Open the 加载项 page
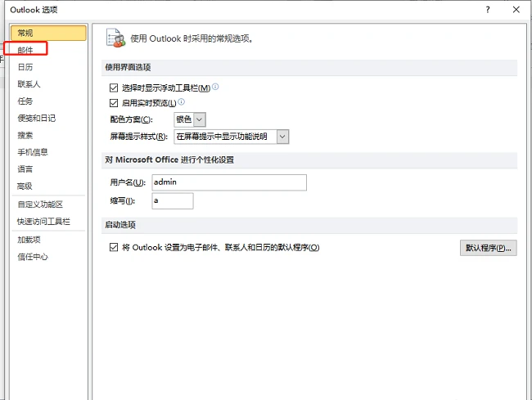The image size is (532, 400). click(x=29, y=240)
